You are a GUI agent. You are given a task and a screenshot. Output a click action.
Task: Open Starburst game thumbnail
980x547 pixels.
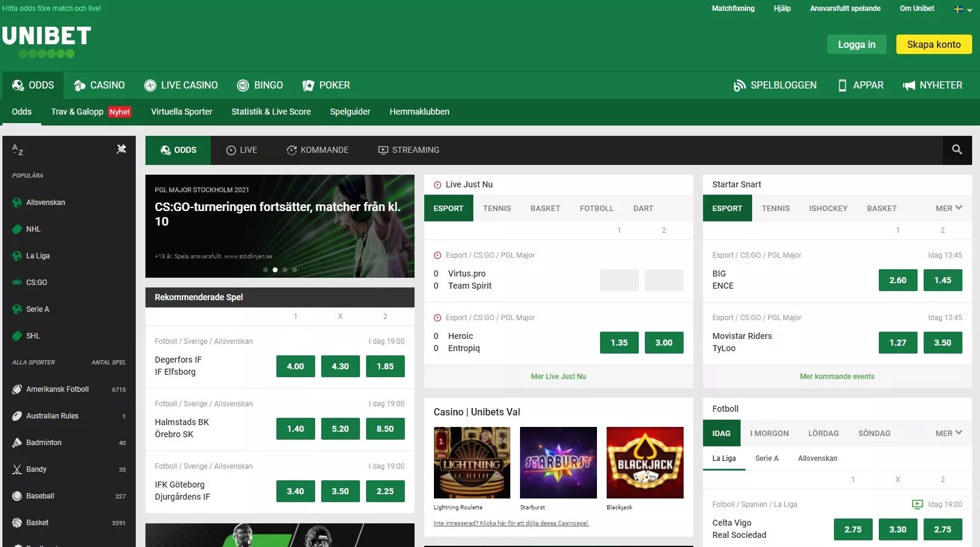pos(558,463)
